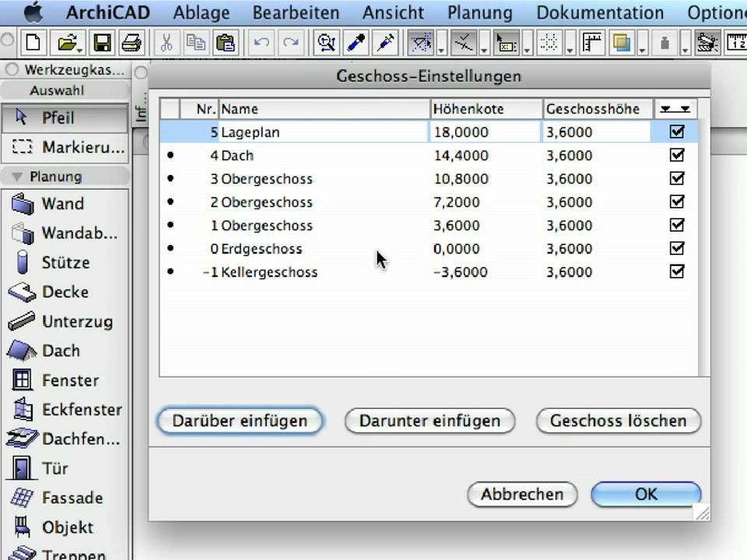Open the Ablage menu
747x560 pixels.
coord(201,13)
